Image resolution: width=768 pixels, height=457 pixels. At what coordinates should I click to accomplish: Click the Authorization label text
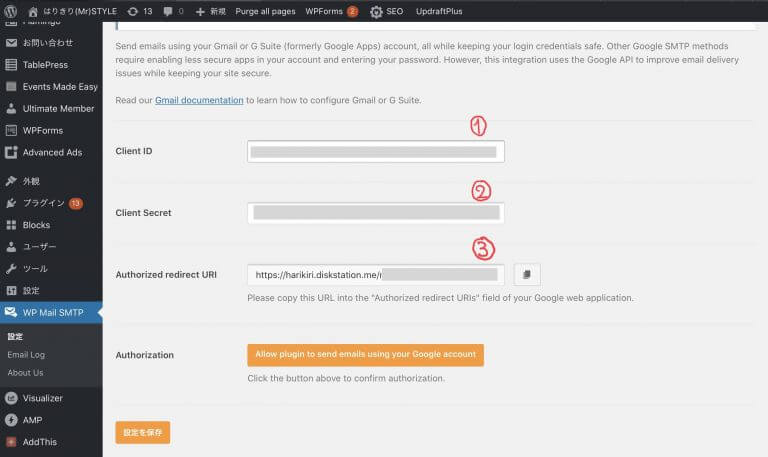tap(144, 355)
